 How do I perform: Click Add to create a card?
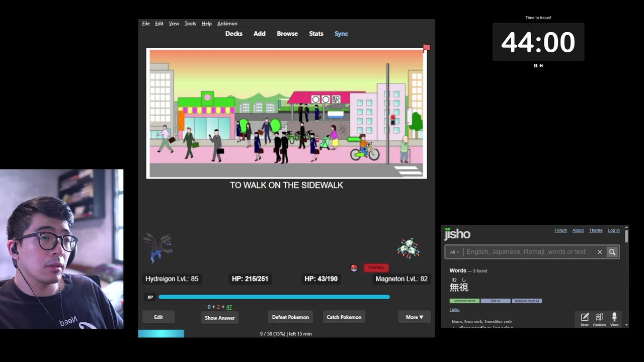click(x=260, y=34)
